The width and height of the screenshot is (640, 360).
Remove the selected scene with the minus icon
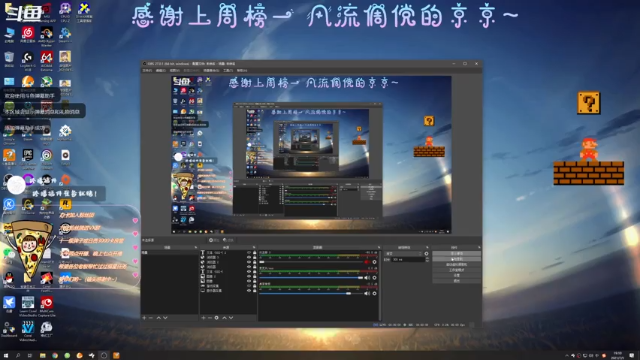click(151, 318)
